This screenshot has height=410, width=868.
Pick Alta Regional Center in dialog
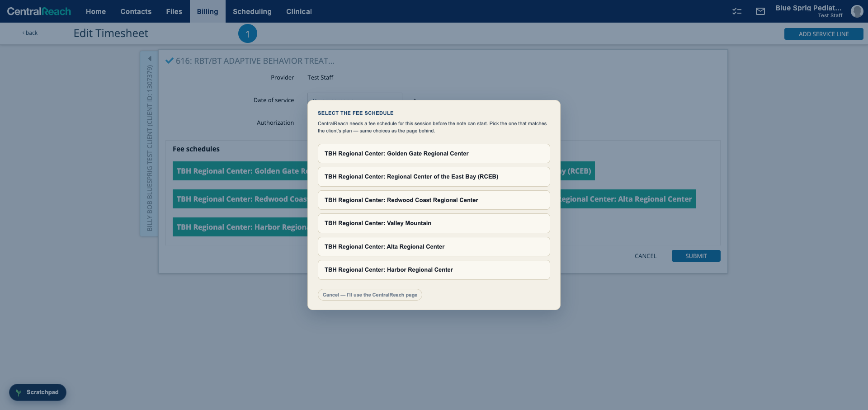(434, 246)
